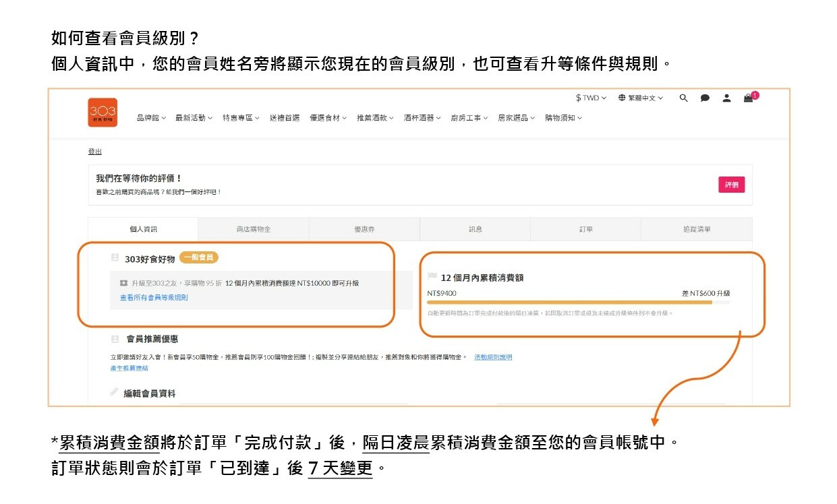Expand the TWD currency dropdown

pos(591,98)
